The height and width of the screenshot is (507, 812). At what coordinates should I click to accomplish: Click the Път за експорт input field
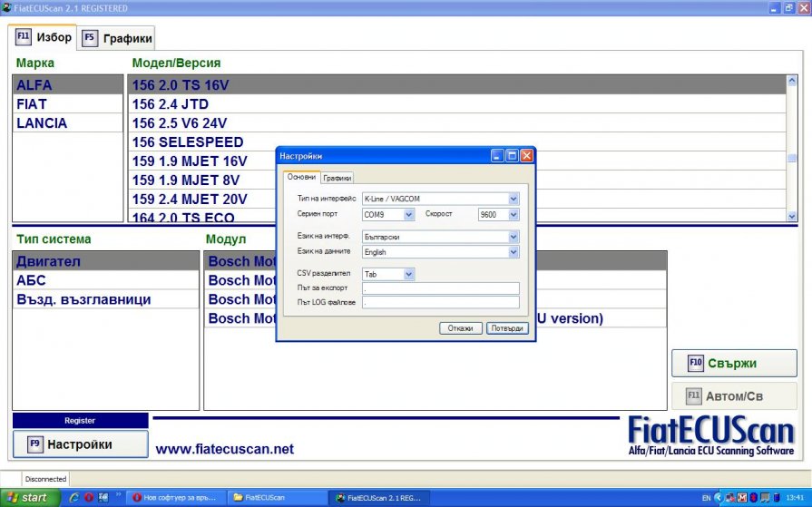[x=440, y=288]
